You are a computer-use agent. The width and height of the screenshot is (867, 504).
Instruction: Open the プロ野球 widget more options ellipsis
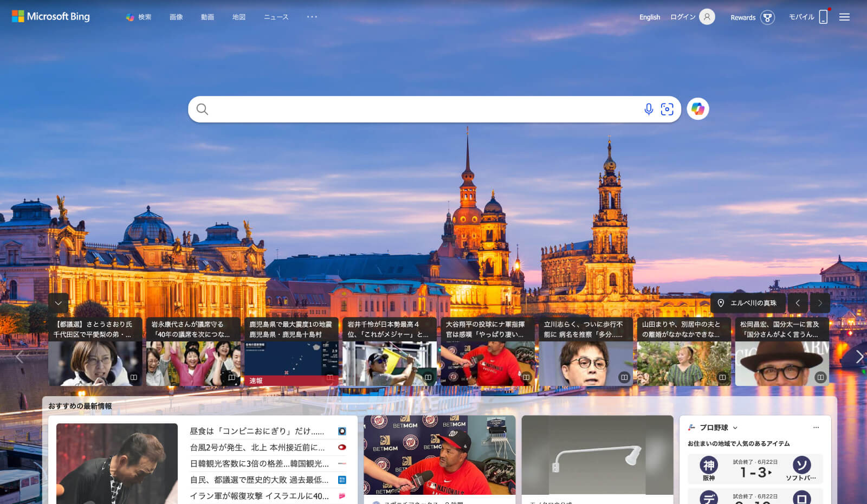point(816,428)
